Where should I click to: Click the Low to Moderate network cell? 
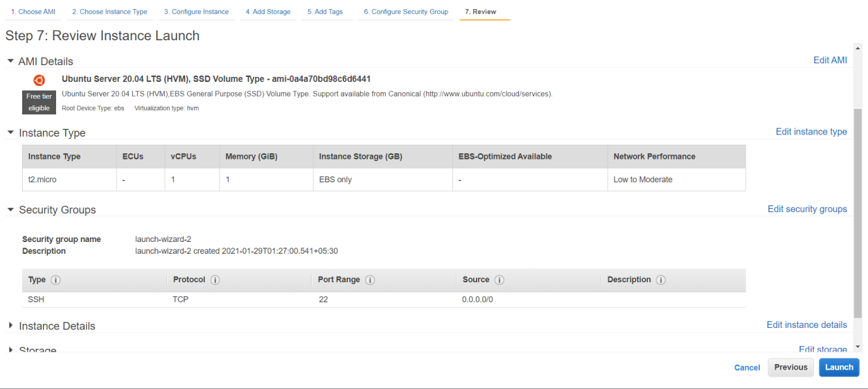[x=677, y=180]
